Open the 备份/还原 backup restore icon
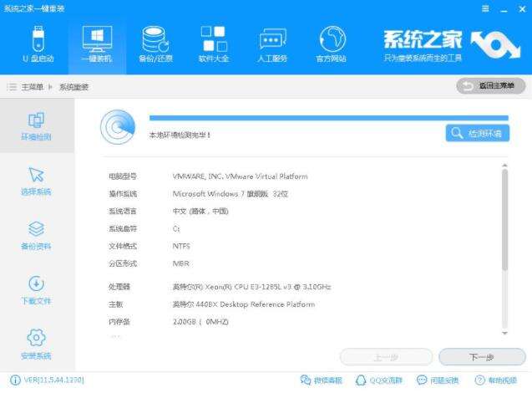Screen dimensions: 532x393 (x=155, y=43)
